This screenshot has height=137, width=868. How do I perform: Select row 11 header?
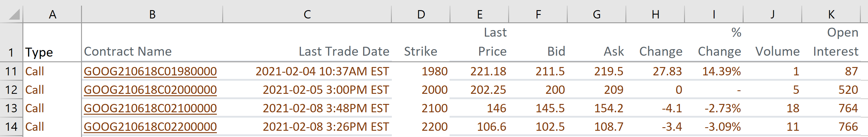click(11, 71)
